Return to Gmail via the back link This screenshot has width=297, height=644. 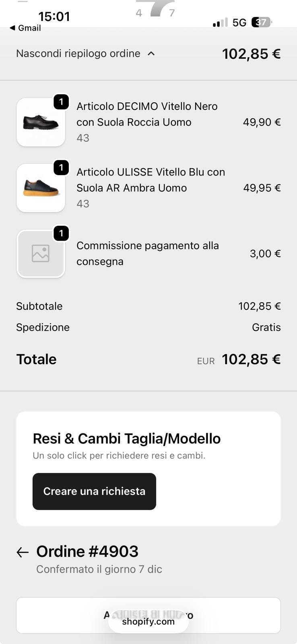click(25, 28)
